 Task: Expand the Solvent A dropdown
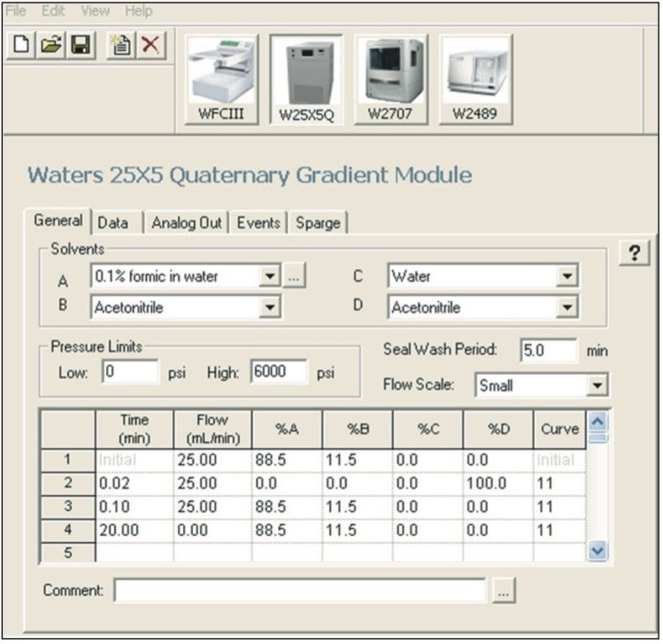pyautogui.click(x=269, y=276)
